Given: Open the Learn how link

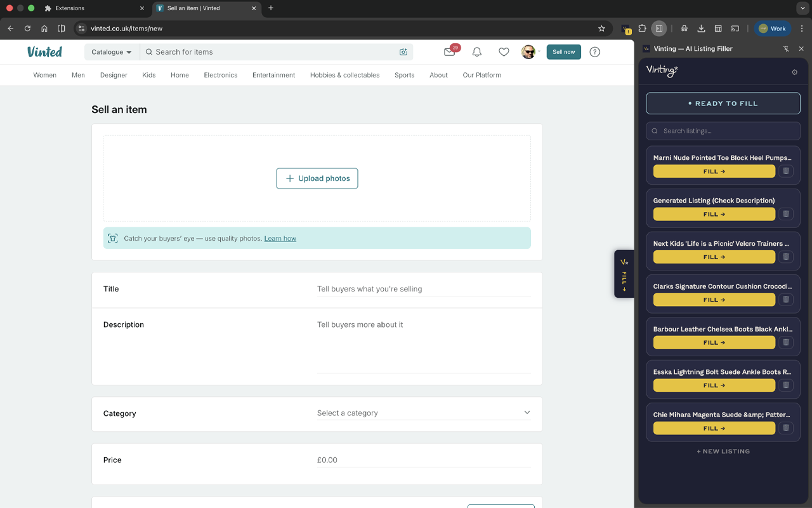Looking at the screenshot, I should point(280,238).
